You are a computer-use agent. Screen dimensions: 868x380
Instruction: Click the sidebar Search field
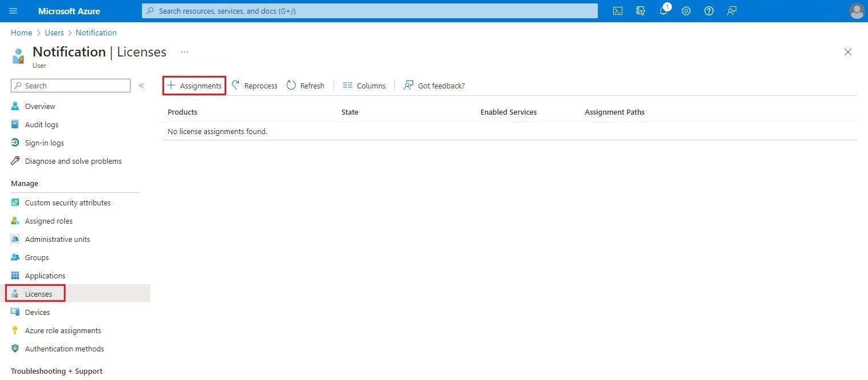(x=70, y=86)
